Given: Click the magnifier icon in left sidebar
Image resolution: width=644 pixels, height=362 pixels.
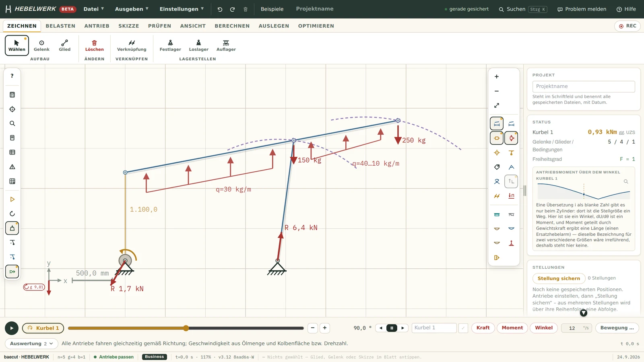Looking at the screenshot, I should [x=12, y=123].
